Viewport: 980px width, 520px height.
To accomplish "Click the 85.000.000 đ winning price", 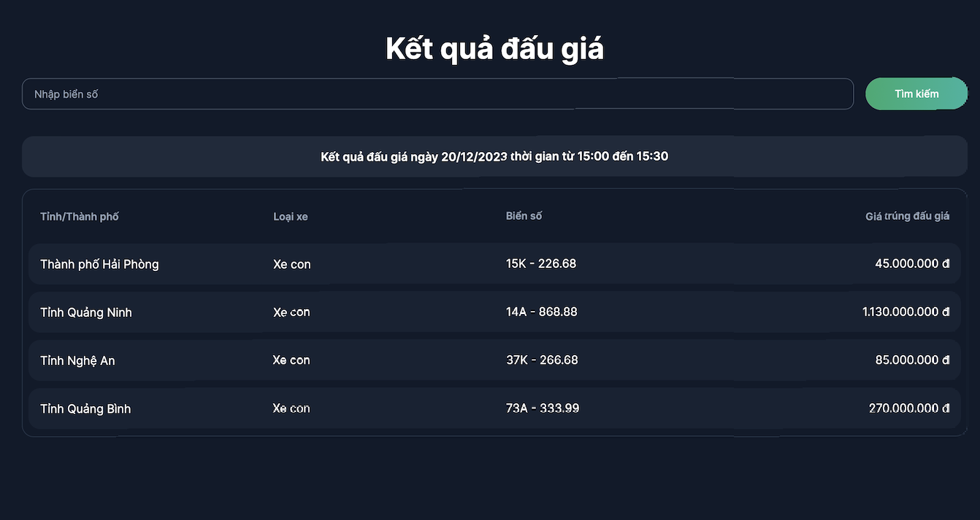I will point(912,360).
